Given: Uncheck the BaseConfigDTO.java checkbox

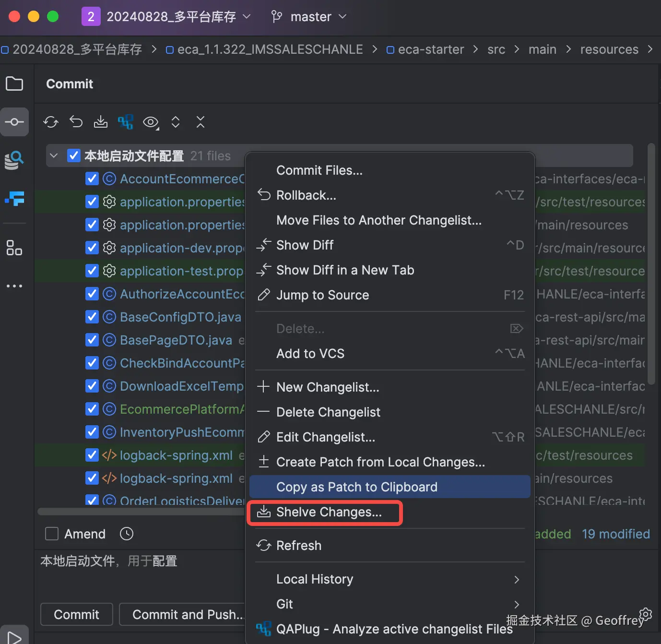Looking at the screenshot, I should click(x=92, y=317).
